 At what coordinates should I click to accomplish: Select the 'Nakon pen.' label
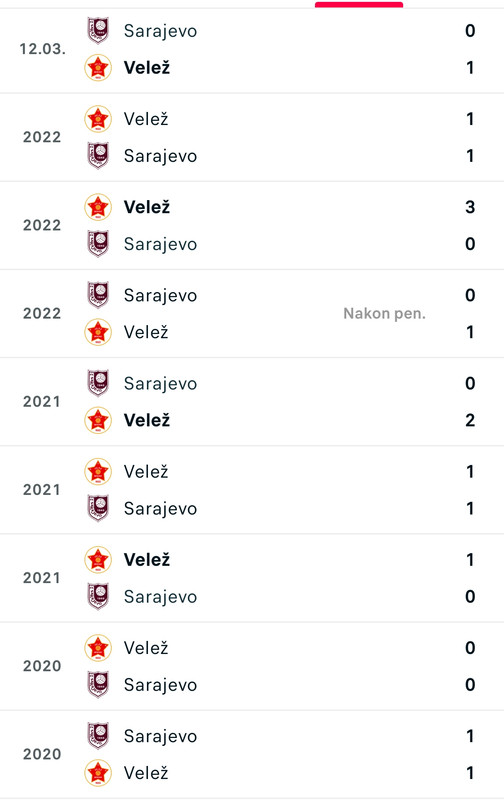(x=384, y=313)
